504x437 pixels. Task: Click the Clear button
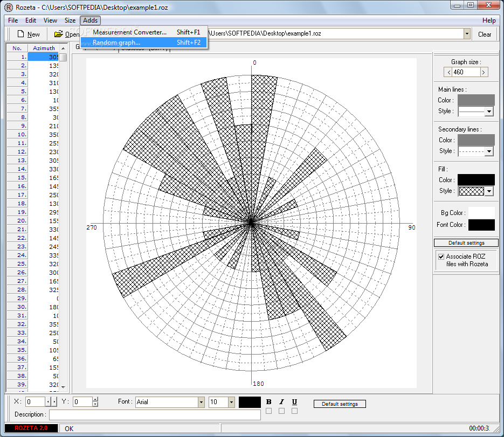coord(485,34)
